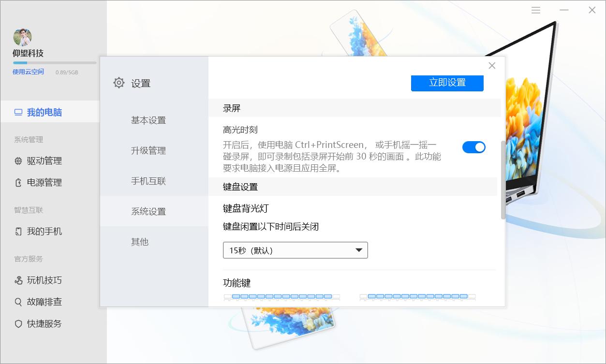Switch to the 手机互联 tab
This screenshot has width=606, height=364.
[x=148, y=181]
